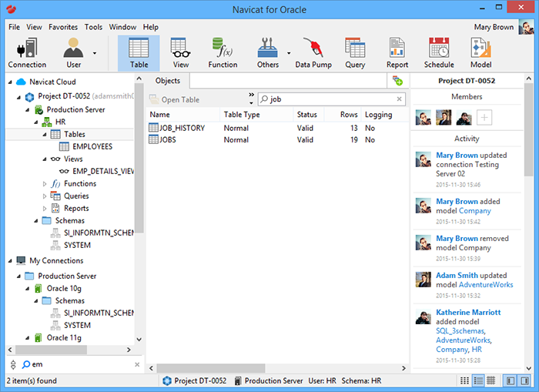The image size is (539, 392).
Task: Open the User tool
Action: click(x=73, y=53)
